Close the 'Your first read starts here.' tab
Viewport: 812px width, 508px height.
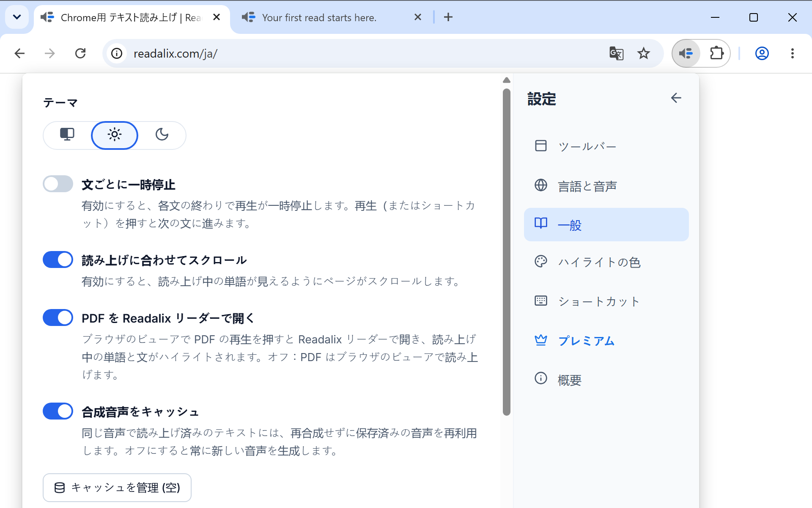pyautogui.click(x=417, y=17)
